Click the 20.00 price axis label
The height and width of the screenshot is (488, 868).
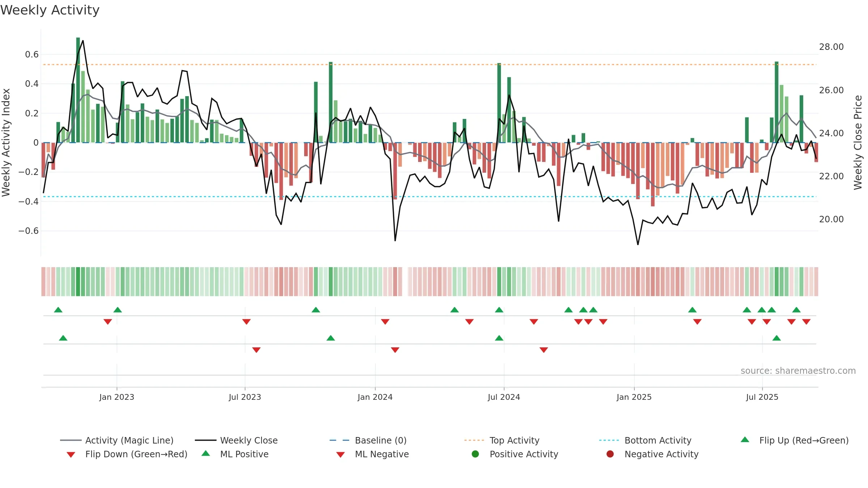(x=831, y=219)
